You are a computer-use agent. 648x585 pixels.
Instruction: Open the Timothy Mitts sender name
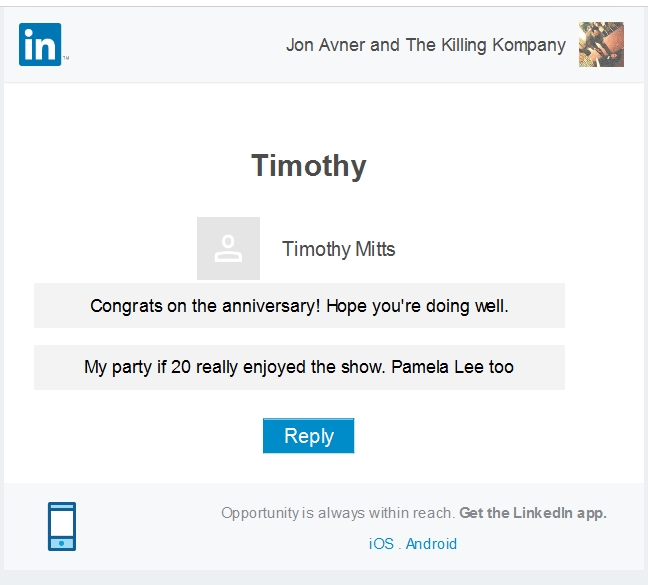click(x=338, y=250)
